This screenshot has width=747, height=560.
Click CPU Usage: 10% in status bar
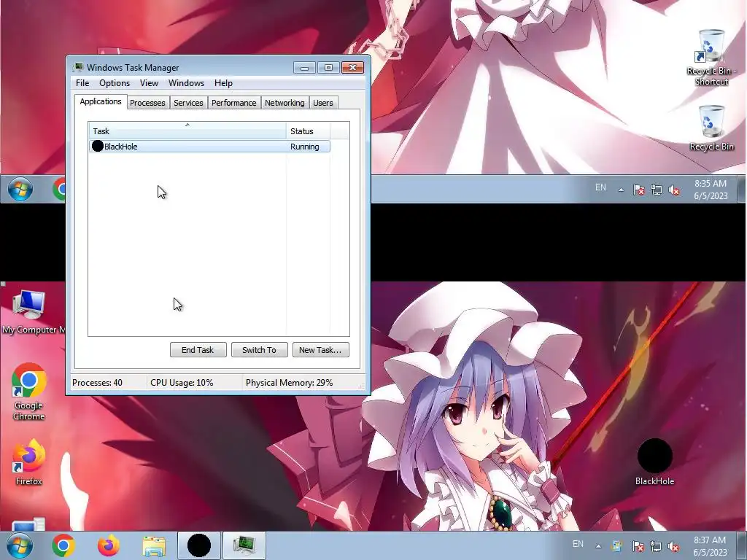click(x=182, y=382)
